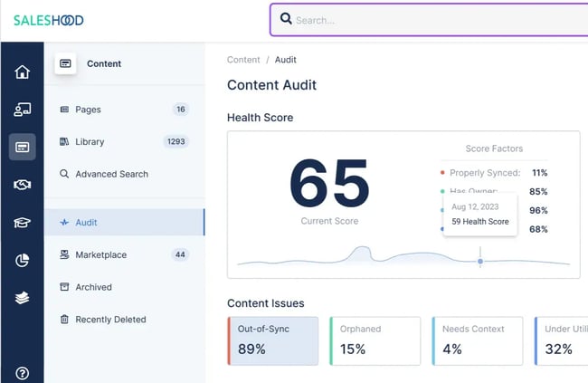Click the Library count badge 1293

coord(175,141)
